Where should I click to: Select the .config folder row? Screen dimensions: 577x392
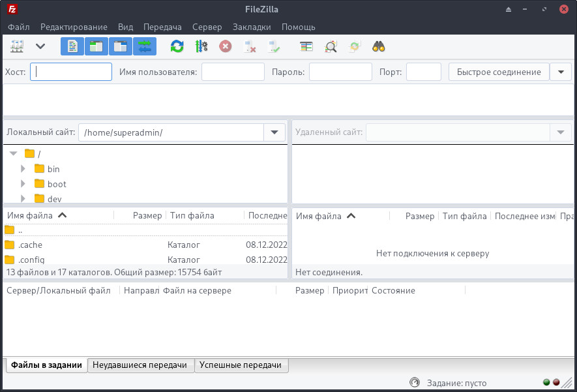[x=146, y=260]
